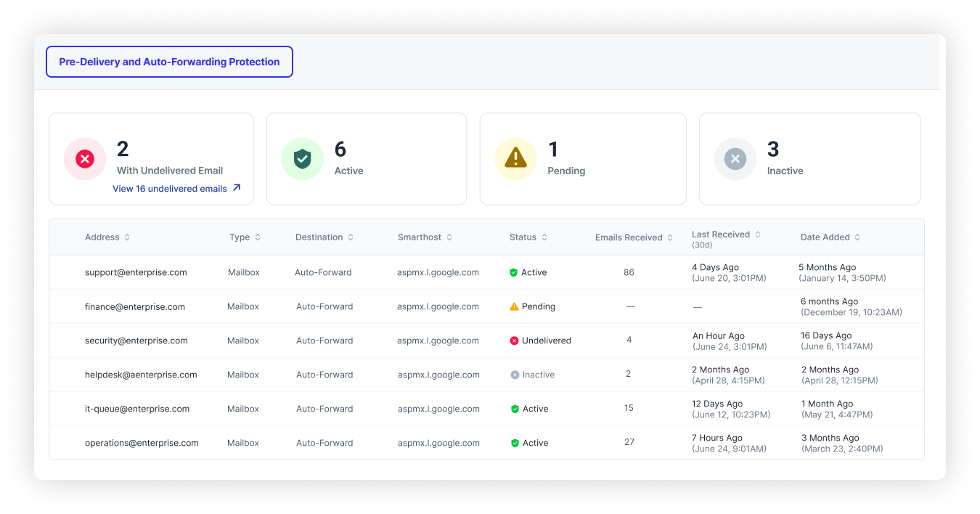Click '3 Months Ago' date added value
This screenshot has width=980, height=514.
pyautogui.click(x=830, y=438)
